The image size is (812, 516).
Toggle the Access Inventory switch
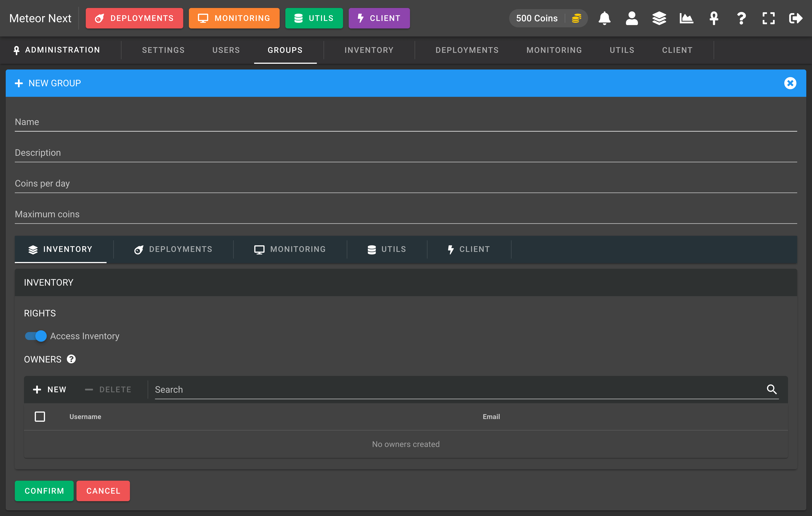click(x=36, y=336)
